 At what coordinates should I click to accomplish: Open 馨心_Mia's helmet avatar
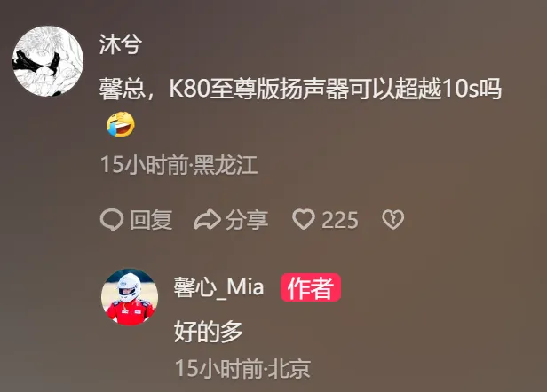[x=130, y=297]
